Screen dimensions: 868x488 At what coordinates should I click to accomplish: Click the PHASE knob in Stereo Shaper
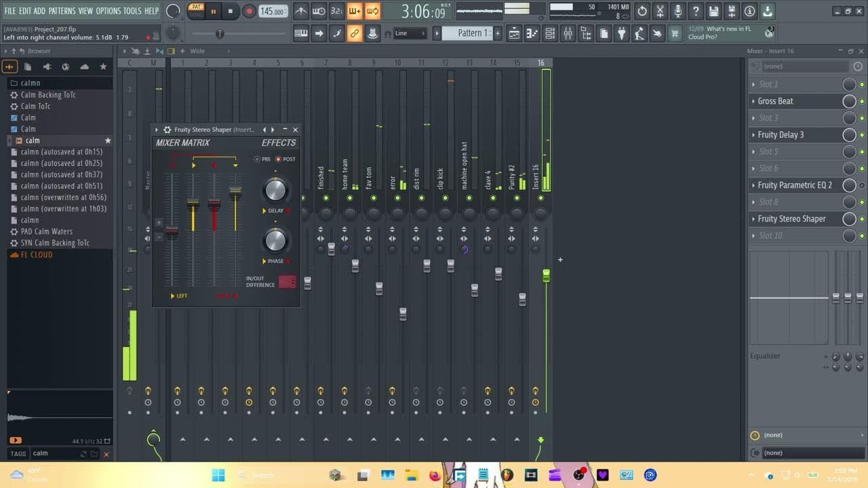pos(275,241)
